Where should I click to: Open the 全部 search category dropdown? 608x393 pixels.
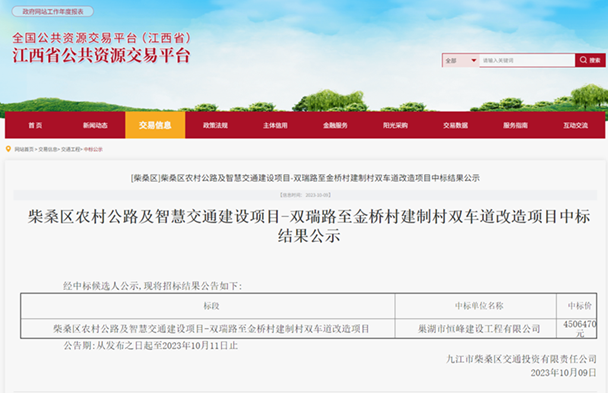(x=461, y=60)
